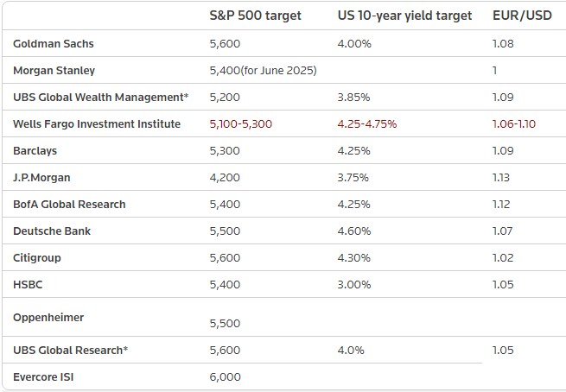Select the Goldman Sachs row label

coord(54,43)
